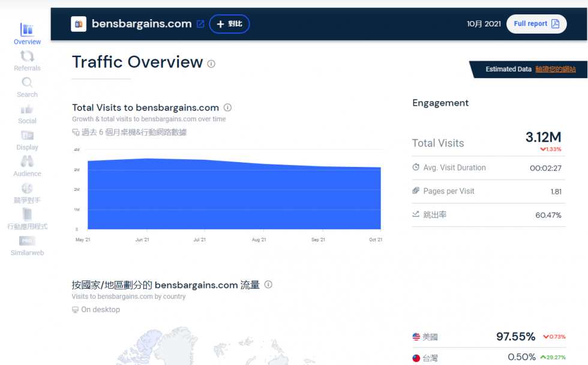Click the 過去 6 個月 data label
The height and width of the screenshot is (365, 588).
(134, 133)
